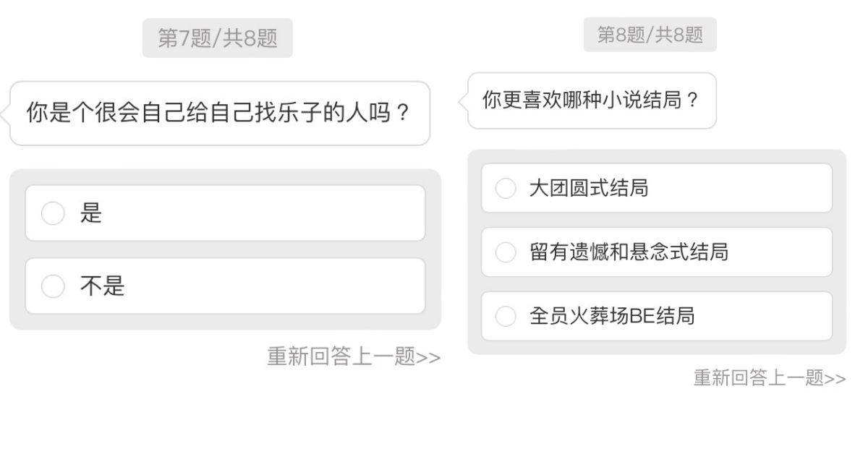Choose the 大团圆式结局 radio circle
This screenshot has height=454, width=868.
[x=505, y=189]
